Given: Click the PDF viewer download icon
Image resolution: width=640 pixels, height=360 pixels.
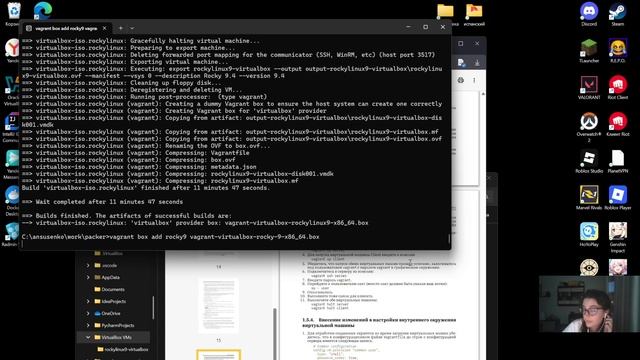Looking at the screenshot, I should click(477, 62).
